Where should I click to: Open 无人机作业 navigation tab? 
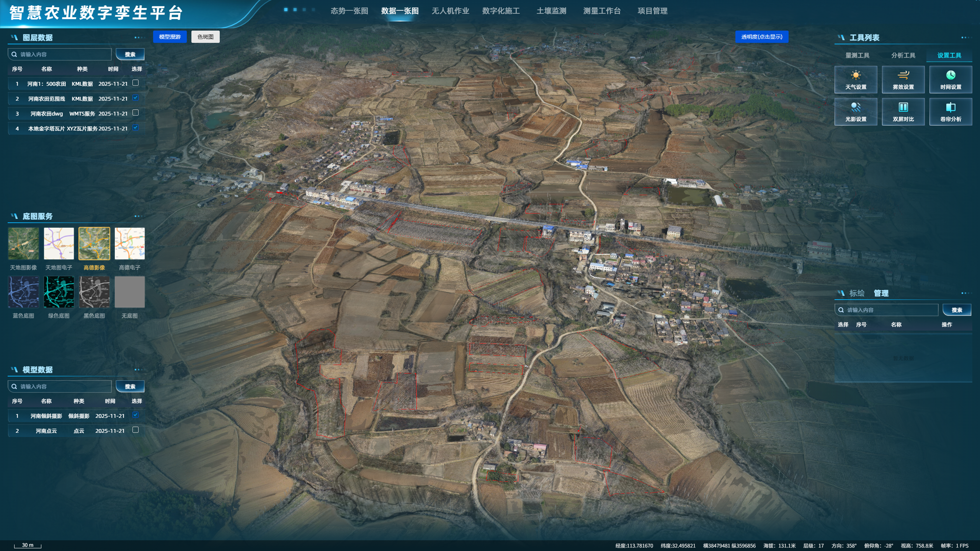[450, 11]
